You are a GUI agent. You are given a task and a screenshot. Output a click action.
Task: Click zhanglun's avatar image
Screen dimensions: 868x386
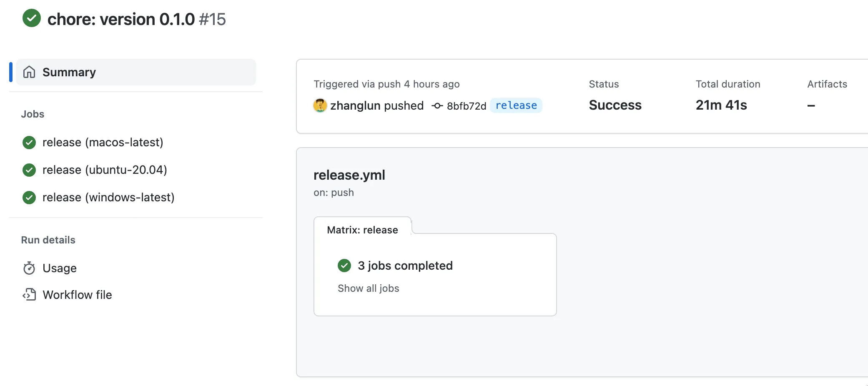[x=320, y=105]
